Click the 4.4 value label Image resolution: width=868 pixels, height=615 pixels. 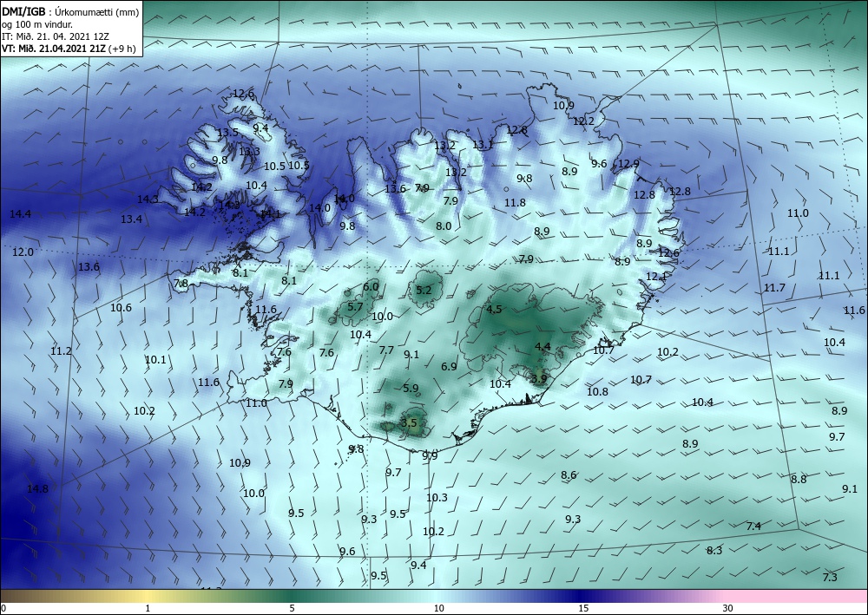[542, 347]
